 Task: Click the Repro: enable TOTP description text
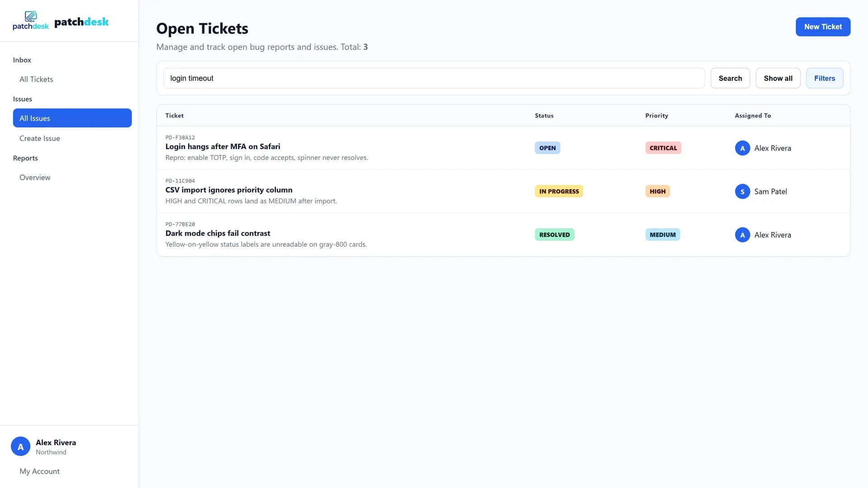[267, 158]
